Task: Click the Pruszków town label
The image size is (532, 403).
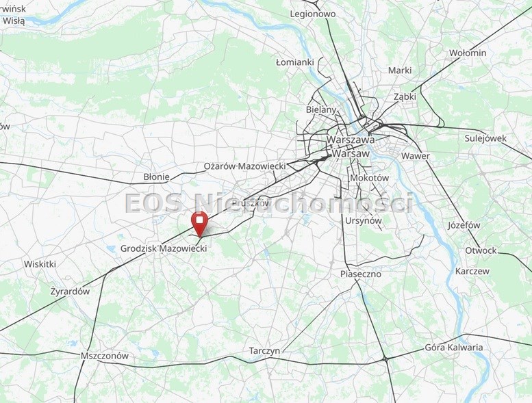Action: point(252,203)
